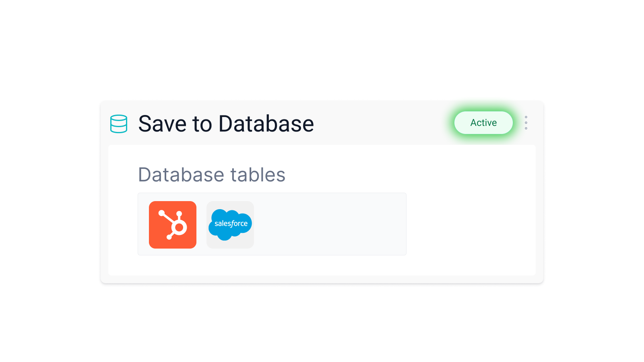
Task: Click the Database tables container panel
Action: pos(330,224)
